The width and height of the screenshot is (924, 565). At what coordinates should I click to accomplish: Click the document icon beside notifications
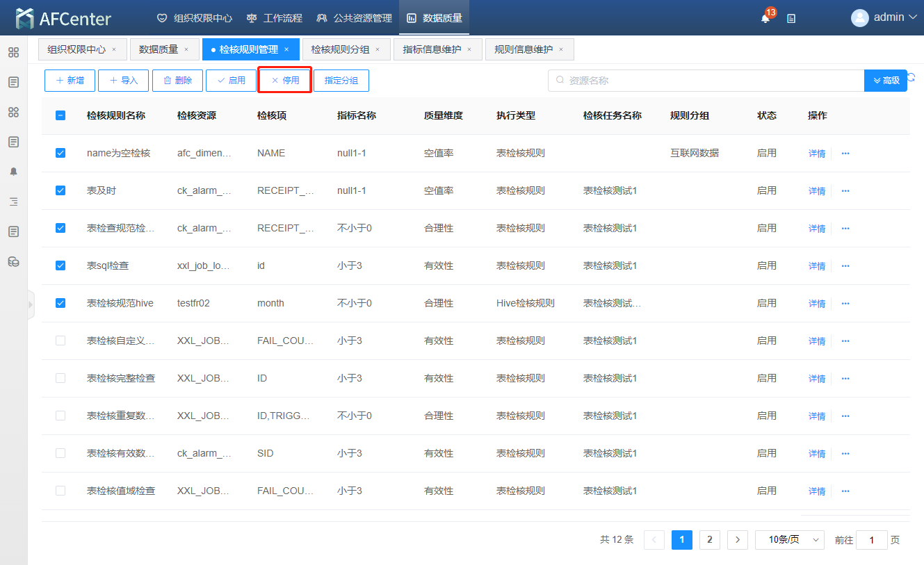(x=791, y=19)
